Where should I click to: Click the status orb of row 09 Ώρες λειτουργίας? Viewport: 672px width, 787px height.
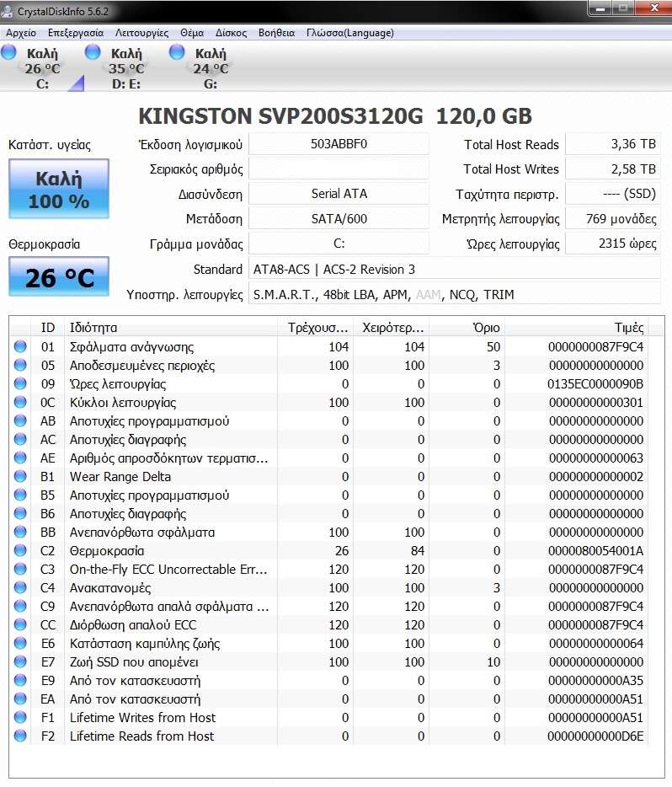[x=20, y=383]
